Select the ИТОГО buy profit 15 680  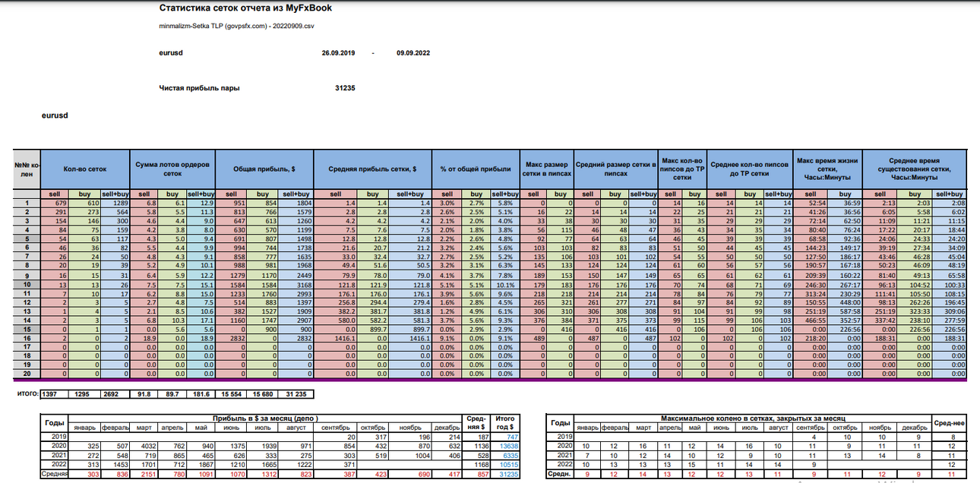[x=264, y=394]
